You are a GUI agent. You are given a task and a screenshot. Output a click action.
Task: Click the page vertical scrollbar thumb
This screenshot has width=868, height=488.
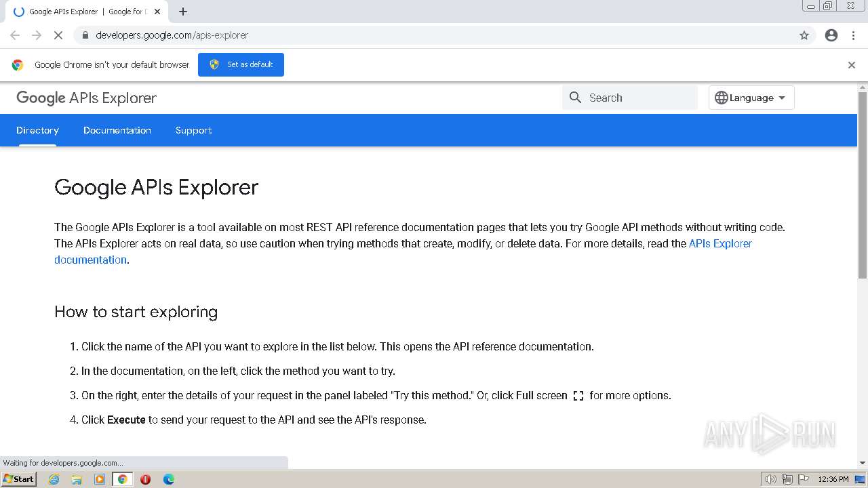click(x=863, y=184)
